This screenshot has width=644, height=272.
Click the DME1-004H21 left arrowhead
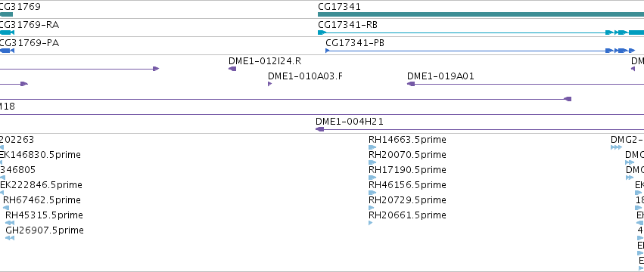pos(319,129)
